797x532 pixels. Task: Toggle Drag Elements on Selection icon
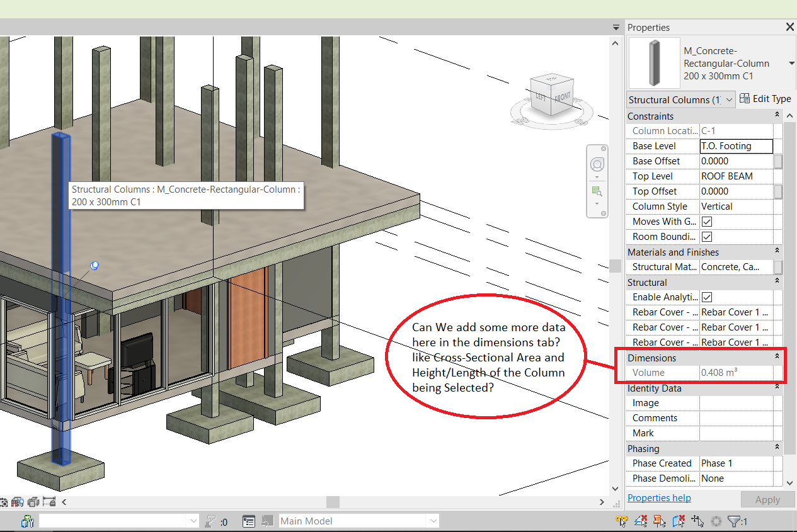697,521
